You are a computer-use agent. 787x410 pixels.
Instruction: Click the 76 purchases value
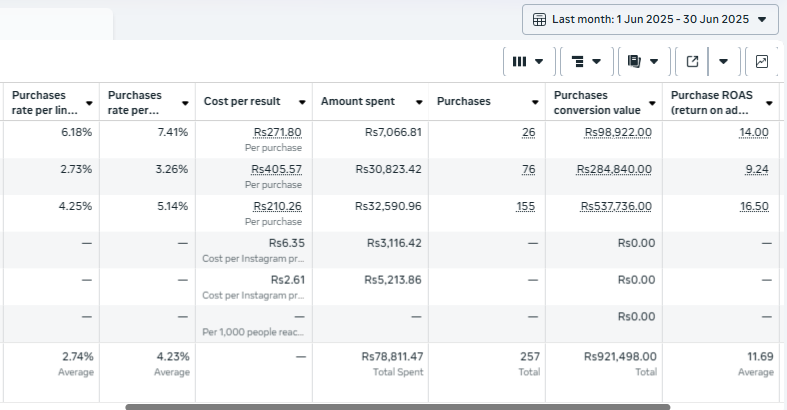point(528,170)
